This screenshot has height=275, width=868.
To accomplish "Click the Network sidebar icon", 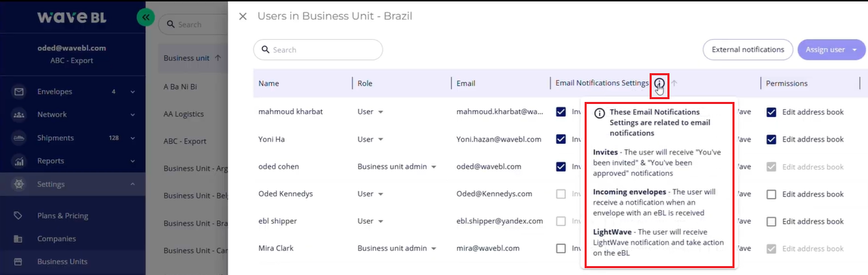I will pyautogui.click(x=19, y=115).
